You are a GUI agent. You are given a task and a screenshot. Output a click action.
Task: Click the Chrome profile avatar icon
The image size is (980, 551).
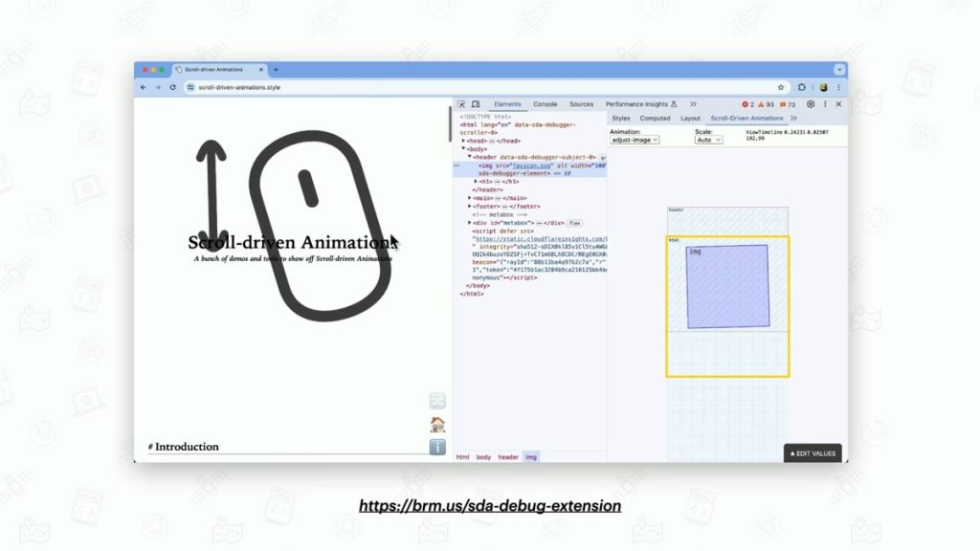click(x=823, y=87)
